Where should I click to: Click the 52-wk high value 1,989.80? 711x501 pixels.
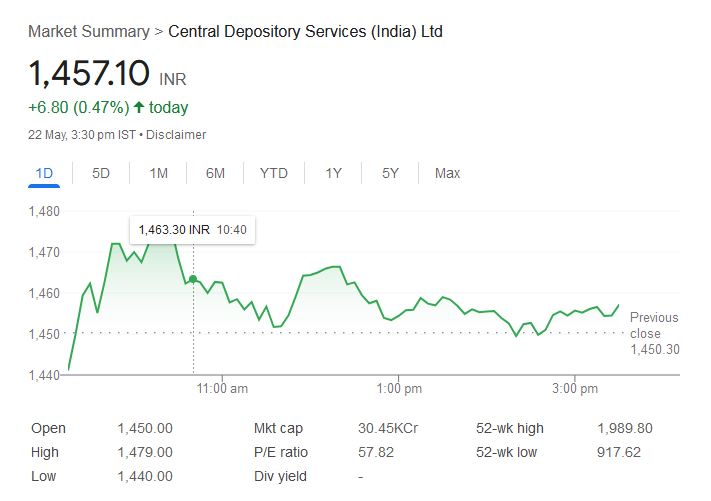625,428
